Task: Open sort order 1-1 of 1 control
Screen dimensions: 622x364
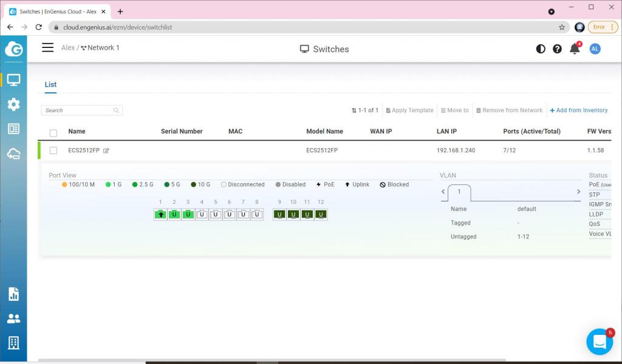Action: 365,110
